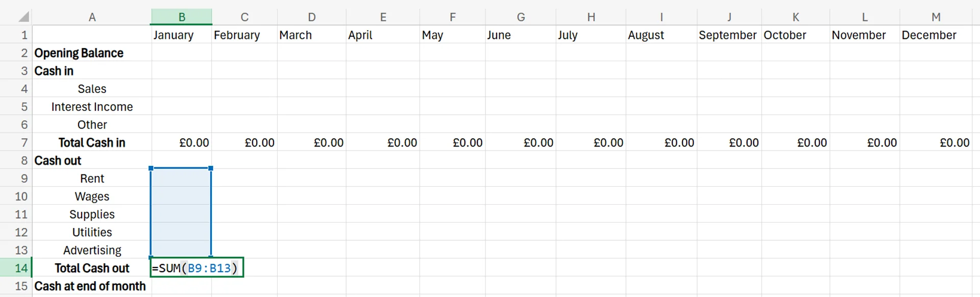Screen dimensions: 980x297
Task: Select column header M
Action: coord(936,16)
